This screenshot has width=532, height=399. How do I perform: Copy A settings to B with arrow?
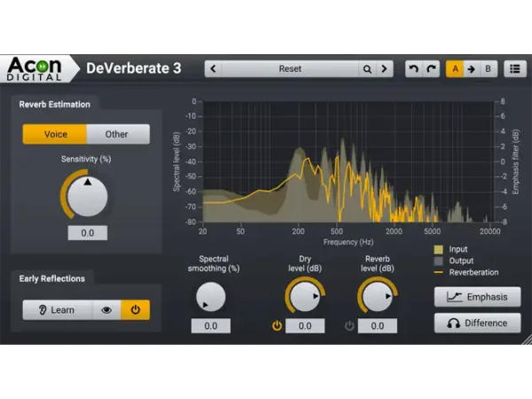point(472,69)
